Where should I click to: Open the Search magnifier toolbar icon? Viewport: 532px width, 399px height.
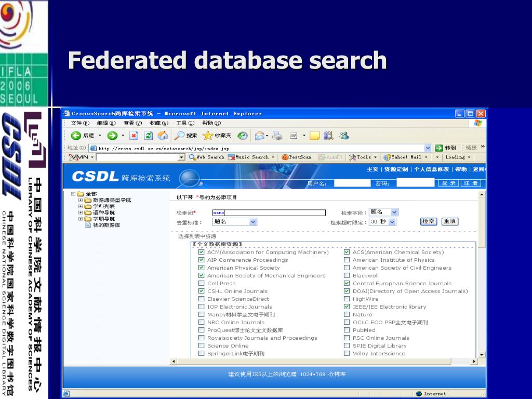[x=179, y=136]
